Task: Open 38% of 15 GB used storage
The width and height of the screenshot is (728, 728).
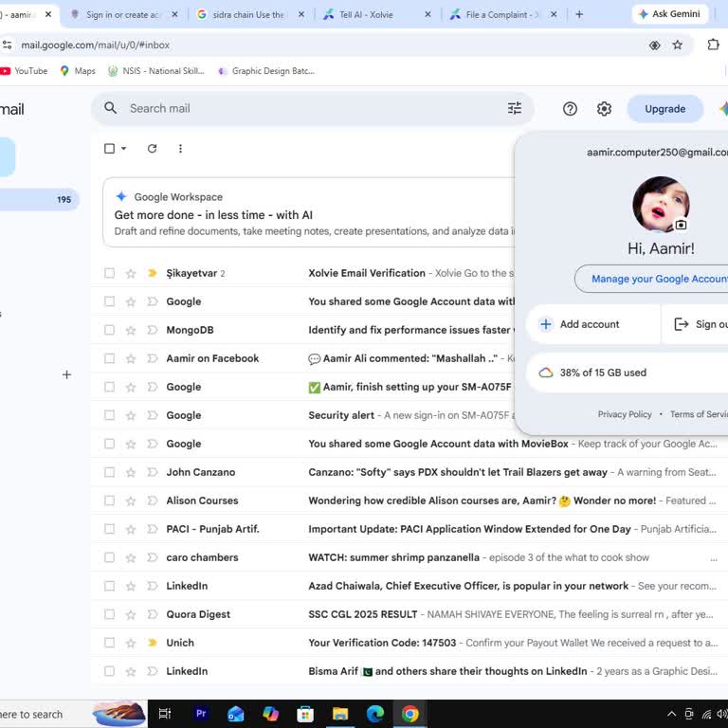Action: click(x=627, y=373)
